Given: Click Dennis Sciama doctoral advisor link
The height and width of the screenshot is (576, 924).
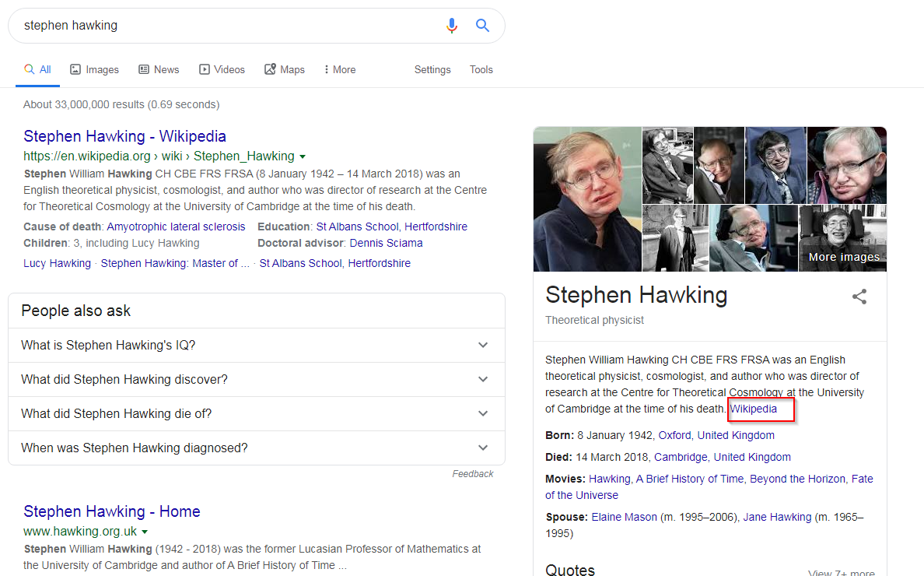Looking at the screenshot, I should tap(386, 243).
